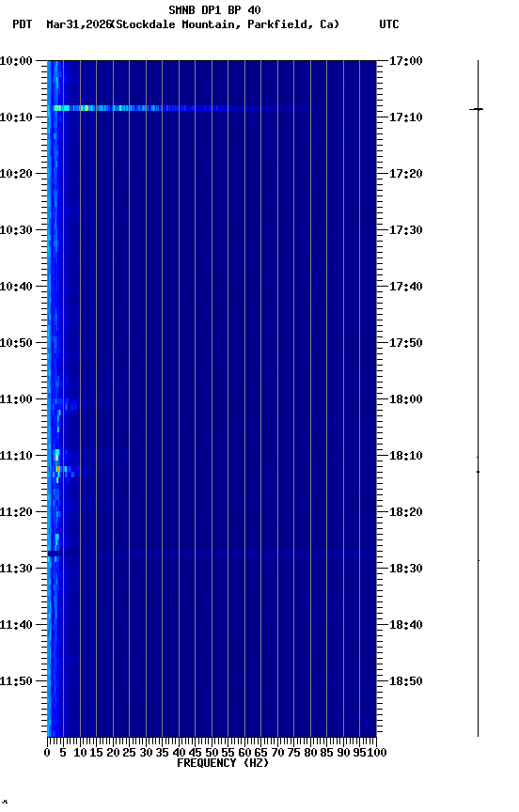
Task: Click the 17:20 UTC time label
Action: pos(406,174)
